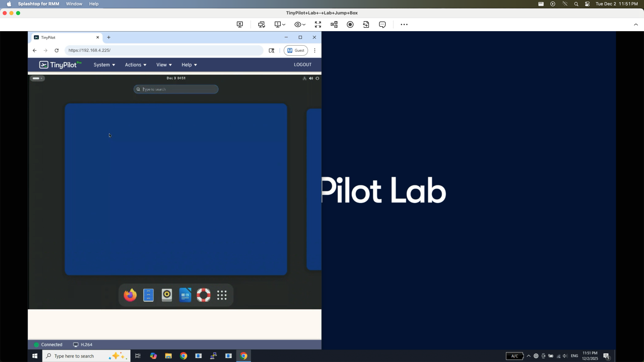
Task: Click the LOGOUT button in TinyPilot
Action: point(303,64)
